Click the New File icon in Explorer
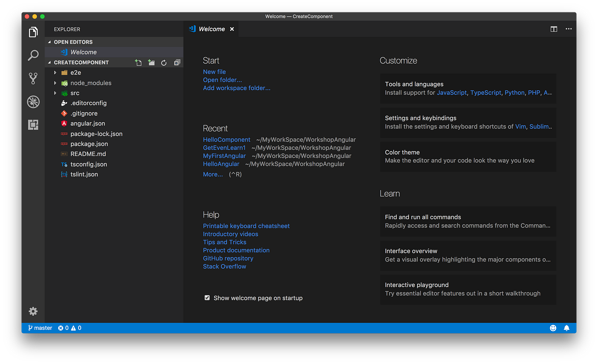The height and width of the screenshot is (364, 598). [x=138, y=62]
